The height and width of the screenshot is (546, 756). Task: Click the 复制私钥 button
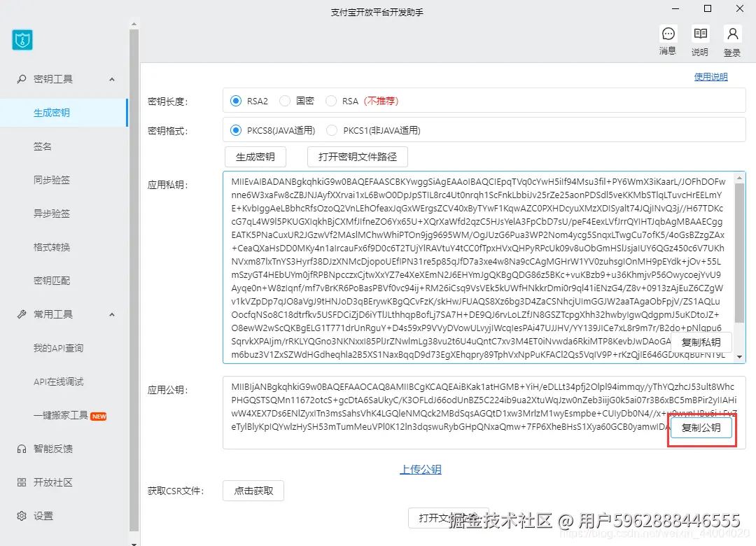[701, 342]
